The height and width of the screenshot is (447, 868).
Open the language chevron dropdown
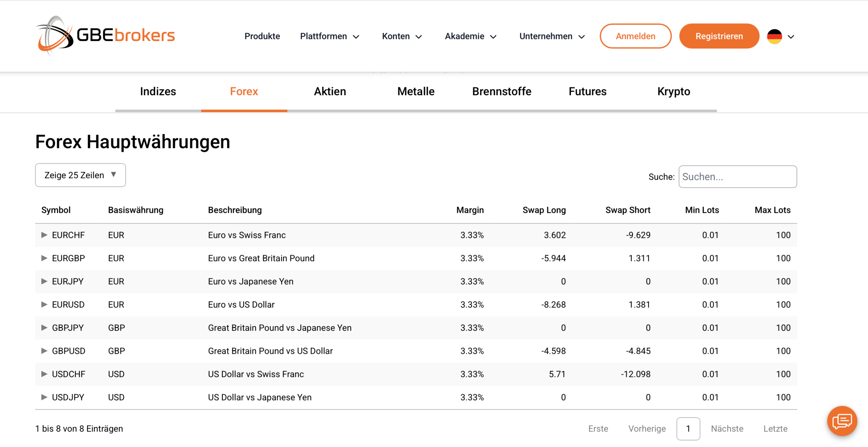pos(791,37)
